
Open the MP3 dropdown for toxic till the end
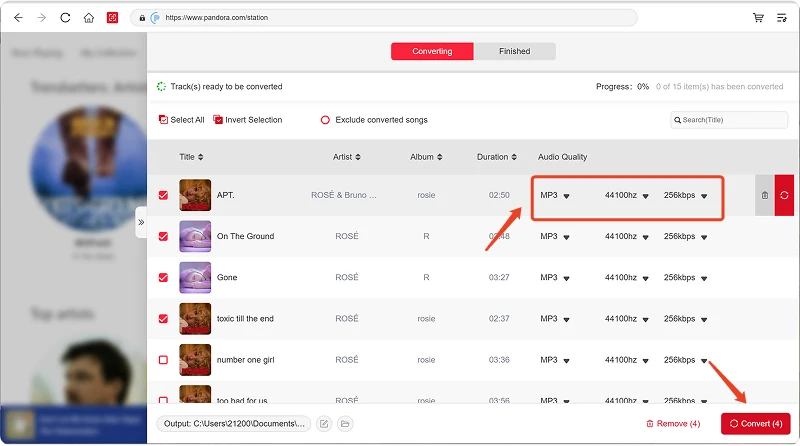tap(555, 319)
